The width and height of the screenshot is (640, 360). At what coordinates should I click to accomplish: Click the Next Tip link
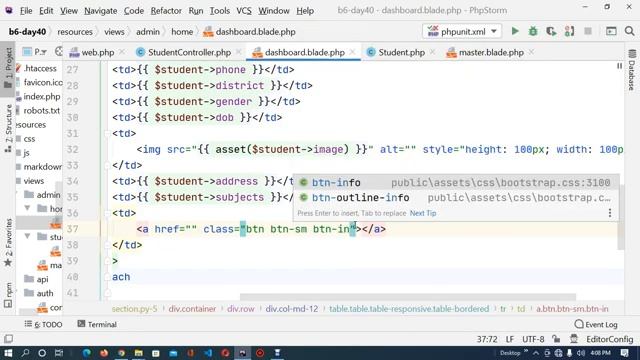[423, 213]
